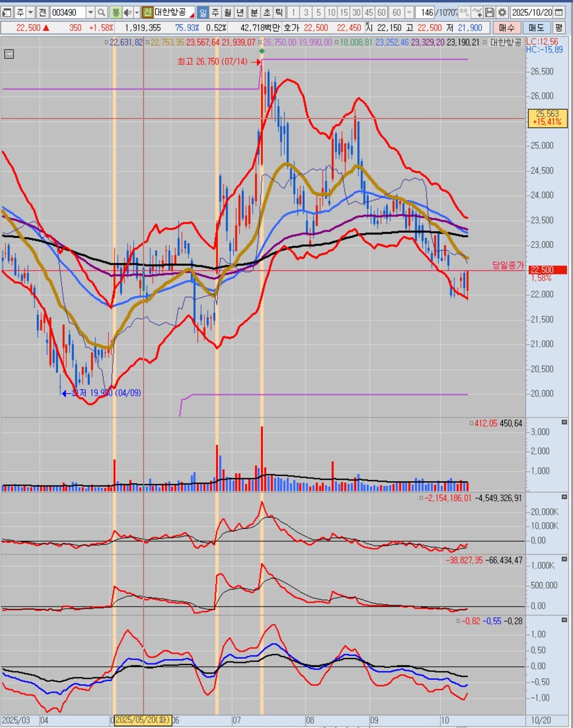Screen dimensions: 573x728
Task: Select the 주 weekly chart tab
Action: pos(215,12)
